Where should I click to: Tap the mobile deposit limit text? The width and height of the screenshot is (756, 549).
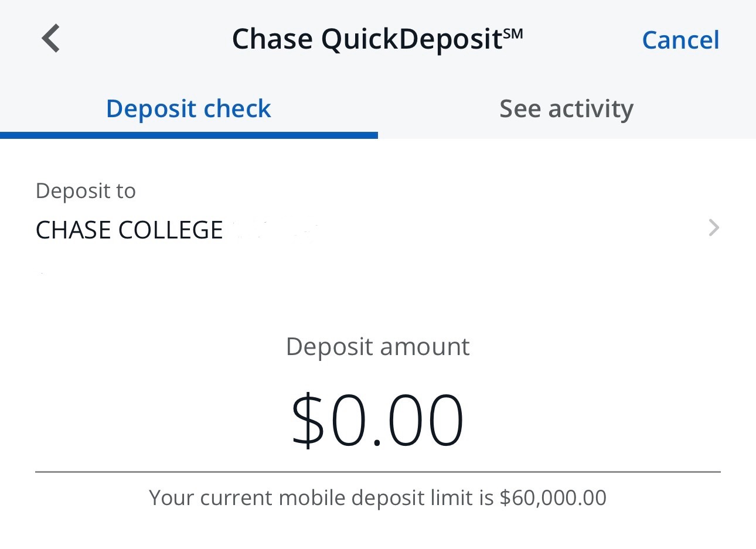(x=377, y=497)
